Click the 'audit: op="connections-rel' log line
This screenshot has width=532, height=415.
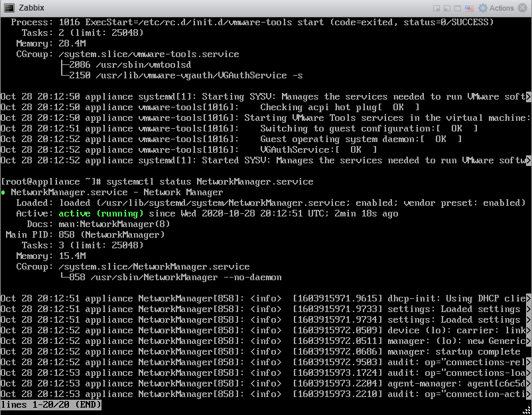click(265, 363)
